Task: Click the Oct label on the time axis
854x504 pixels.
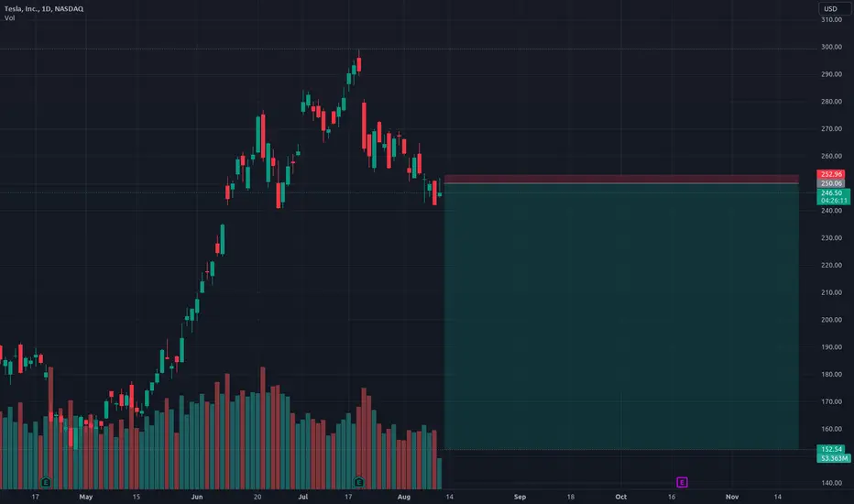Action: [621, 497]
